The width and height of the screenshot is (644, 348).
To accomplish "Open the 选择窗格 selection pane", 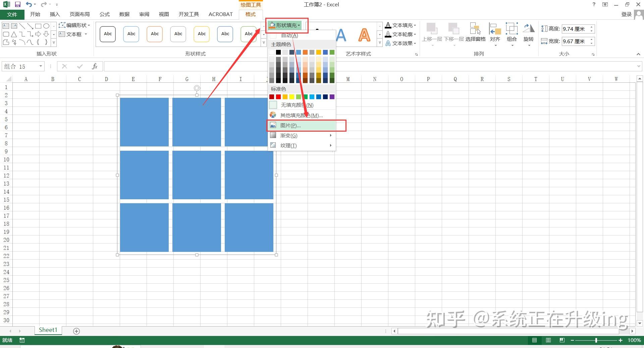I will pyautogui.click(x=475, y=32).
